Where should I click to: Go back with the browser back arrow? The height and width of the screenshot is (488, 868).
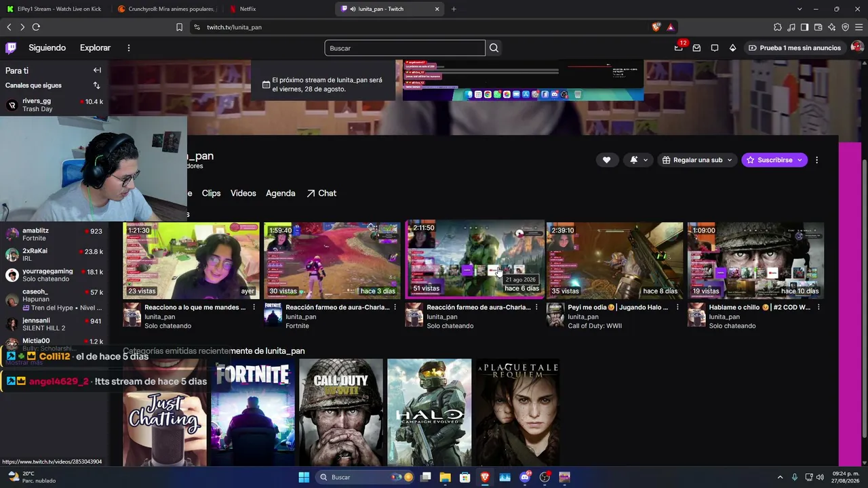(9, 27)
